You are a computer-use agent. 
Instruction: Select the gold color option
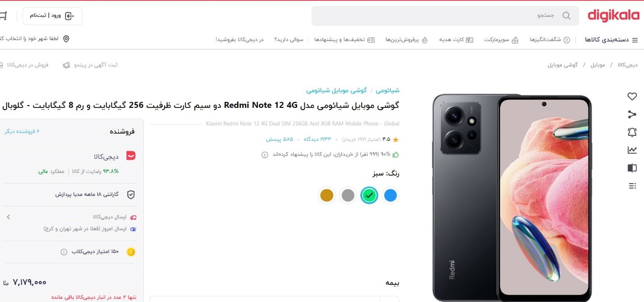[x=327, y=195]
